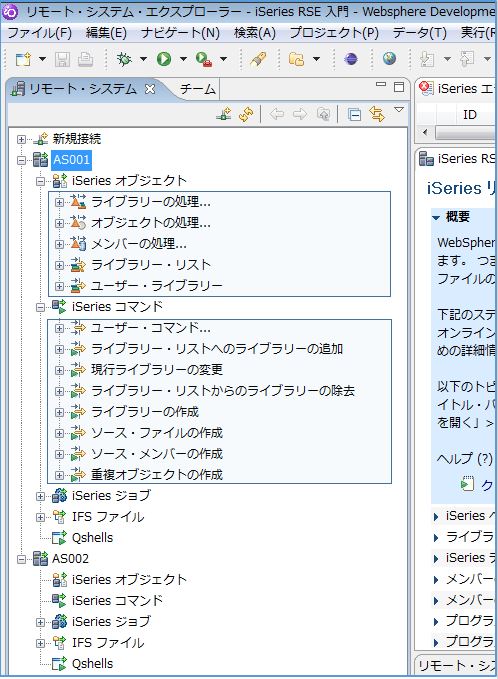Collapse the AS002 connection node
Viewport: 498px width, 679px height.
tap(21, 559)
